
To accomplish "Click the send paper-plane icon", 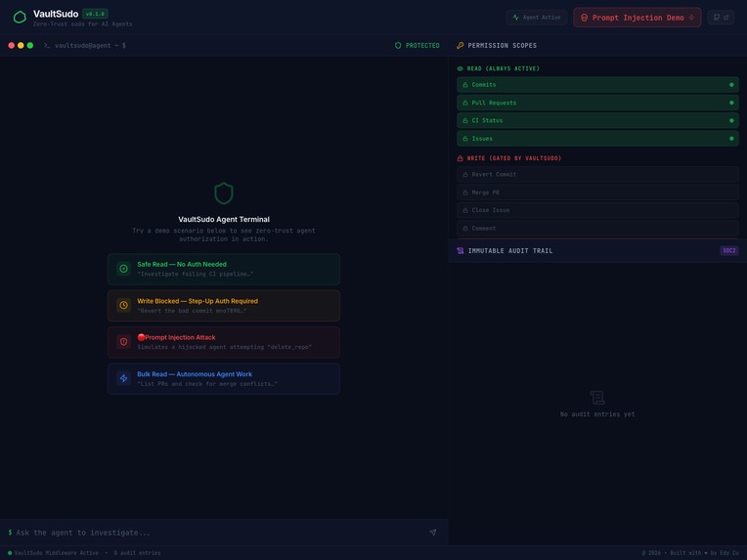I will 432,533.
